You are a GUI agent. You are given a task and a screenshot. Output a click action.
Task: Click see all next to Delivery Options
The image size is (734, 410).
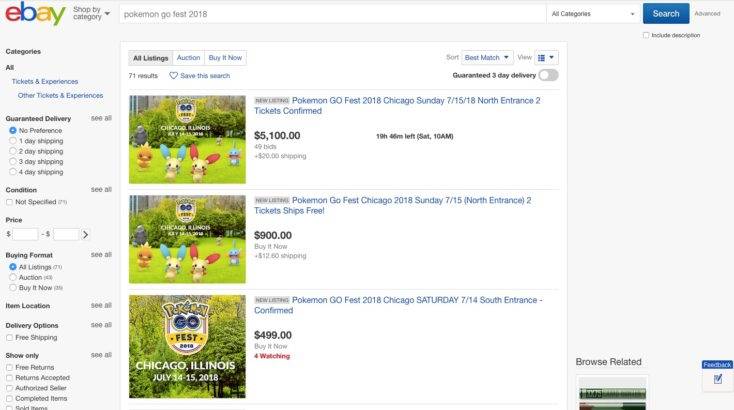click(x=101, y=324)
